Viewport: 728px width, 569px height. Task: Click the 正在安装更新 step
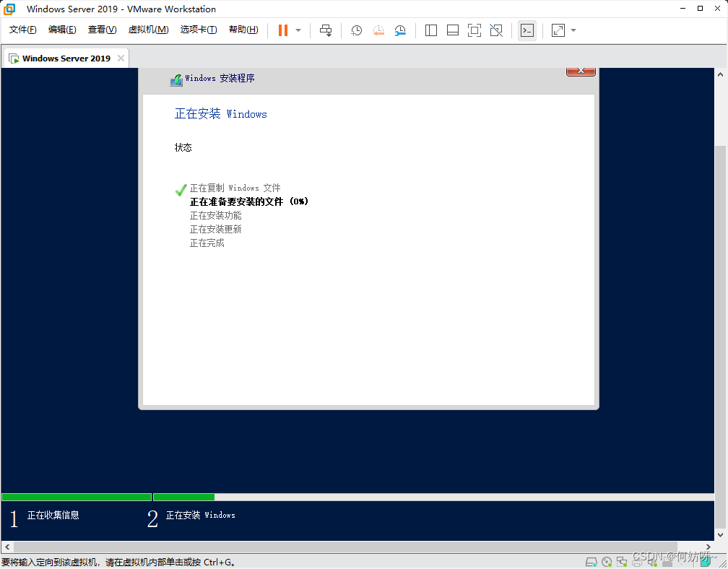pos(215,230)
